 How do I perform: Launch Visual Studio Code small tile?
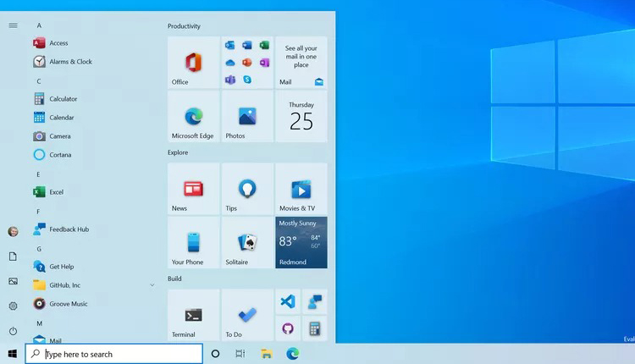pyautogui.click(x=288, y=301)
